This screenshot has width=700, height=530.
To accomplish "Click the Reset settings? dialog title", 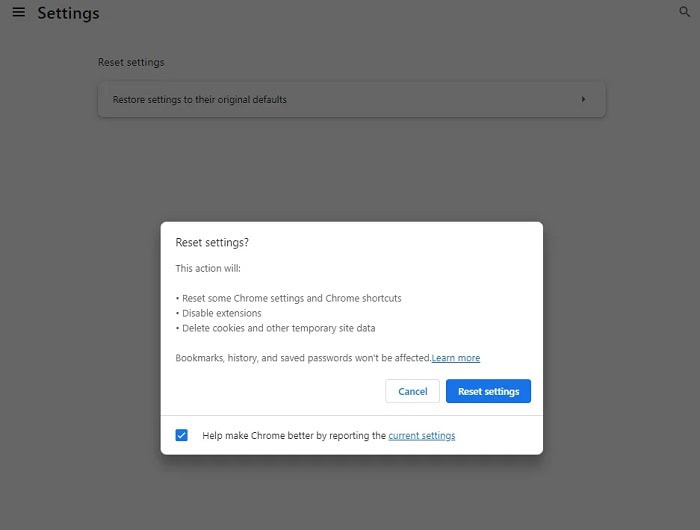I will click(212, 242).
